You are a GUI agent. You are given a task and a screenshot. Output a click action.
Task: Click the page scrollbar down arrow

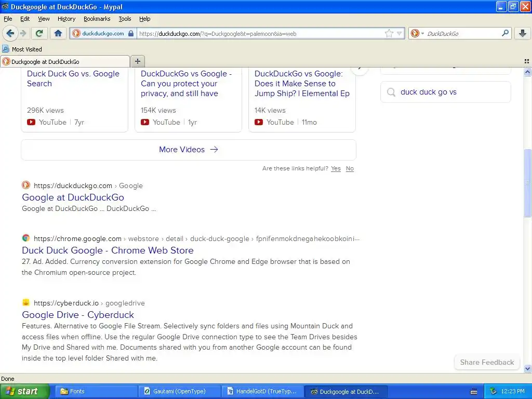point(527,368)
